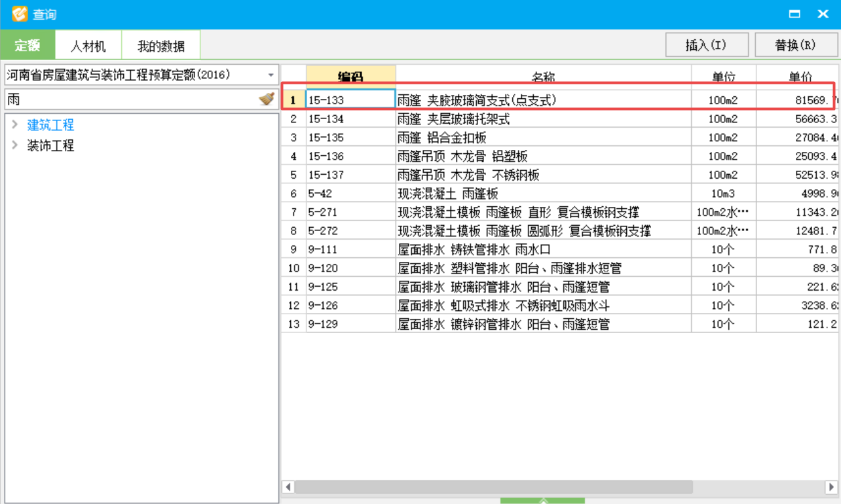Select code cell 5-271
The image size is (841, 504).
click(351, 212)
